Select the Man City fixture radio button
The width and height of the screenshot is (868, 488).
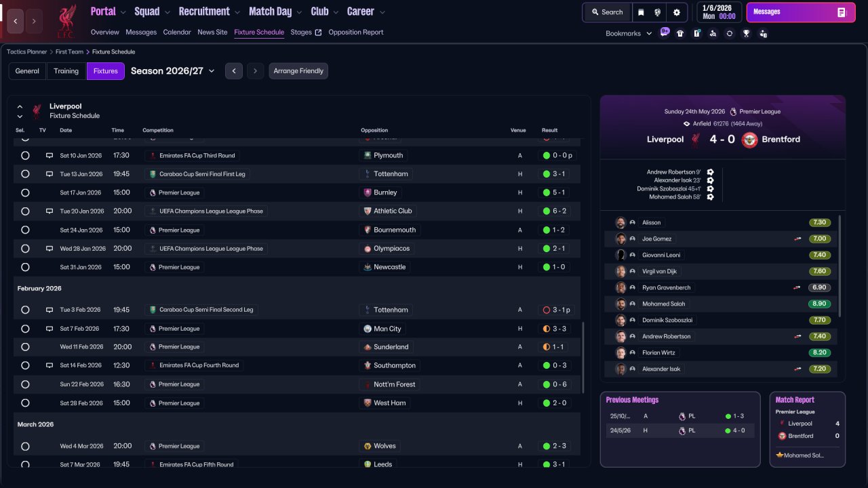tap(25, 329)
